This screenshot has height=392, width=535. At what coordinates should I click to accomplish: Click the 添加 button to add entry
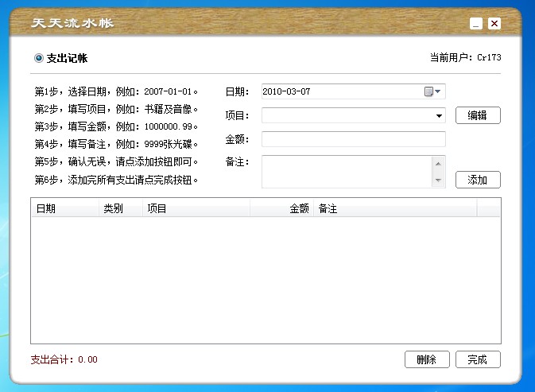click(478, 180)
